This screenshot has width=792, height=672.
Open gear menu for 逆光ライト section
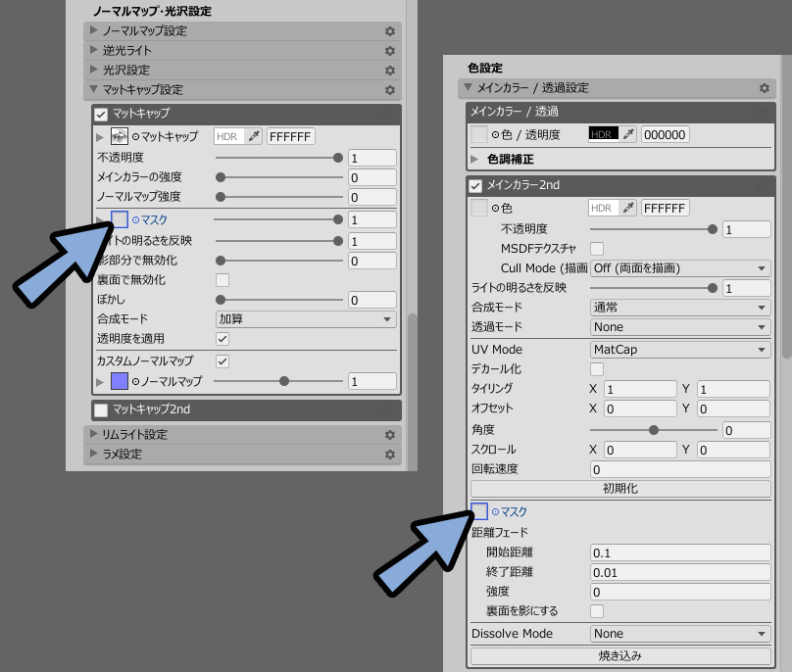pyautogui.click(x=389, y=51)
